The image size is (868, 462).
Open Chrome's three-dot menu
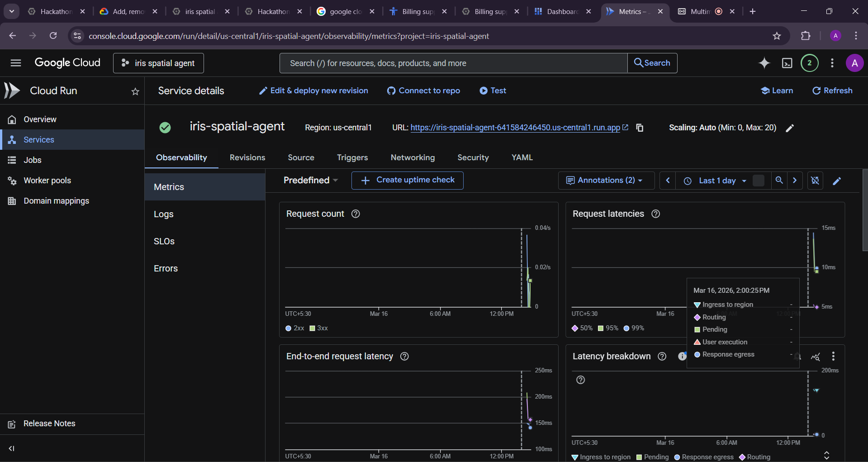tap(856, 36)
